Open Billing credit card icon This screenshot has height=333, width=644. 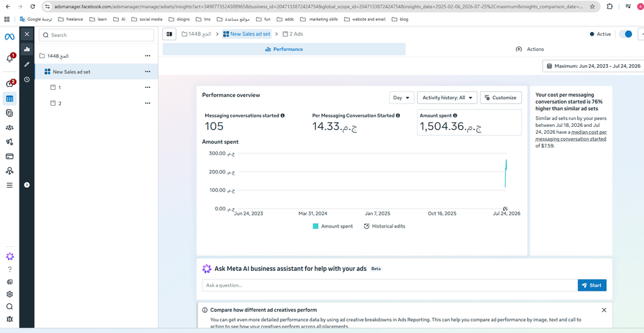coord(9,156)
